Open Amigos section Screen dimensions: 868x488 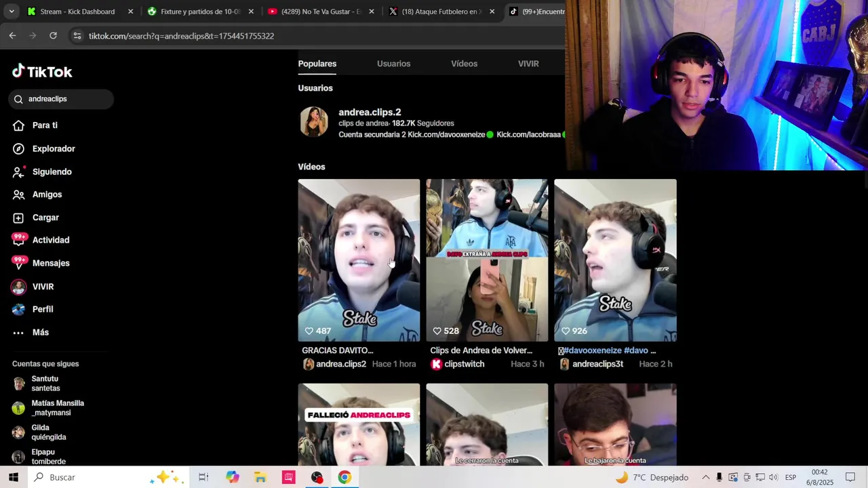click(47, 195)
